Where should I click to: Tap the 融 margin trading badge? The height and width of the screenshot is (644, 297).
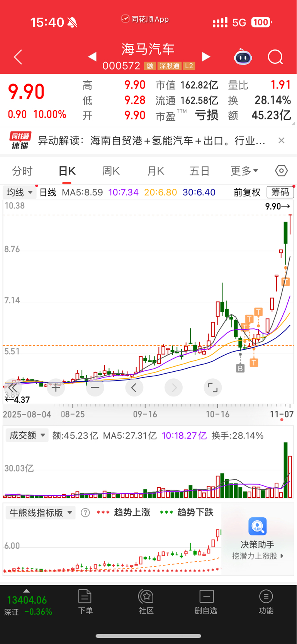point(150,66)
